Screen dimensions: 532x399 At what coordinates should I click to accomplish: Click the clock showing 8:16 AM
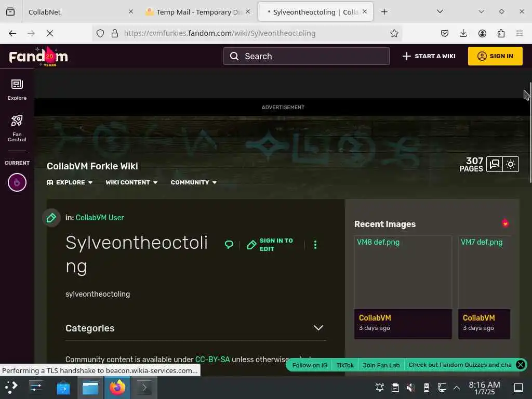pos(484,388)
